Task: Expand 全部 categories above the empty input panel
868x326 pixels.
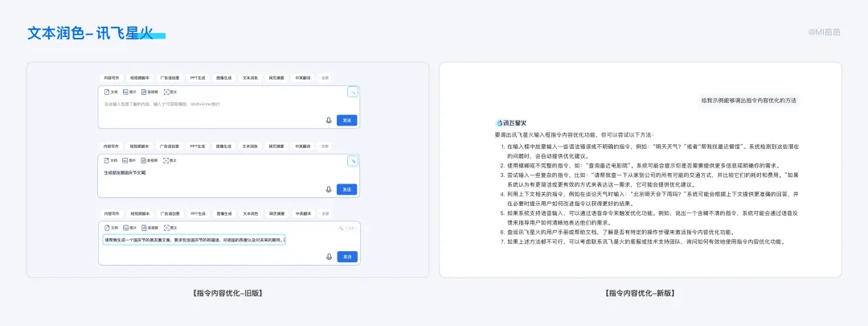Action: [x=325, y=78]
